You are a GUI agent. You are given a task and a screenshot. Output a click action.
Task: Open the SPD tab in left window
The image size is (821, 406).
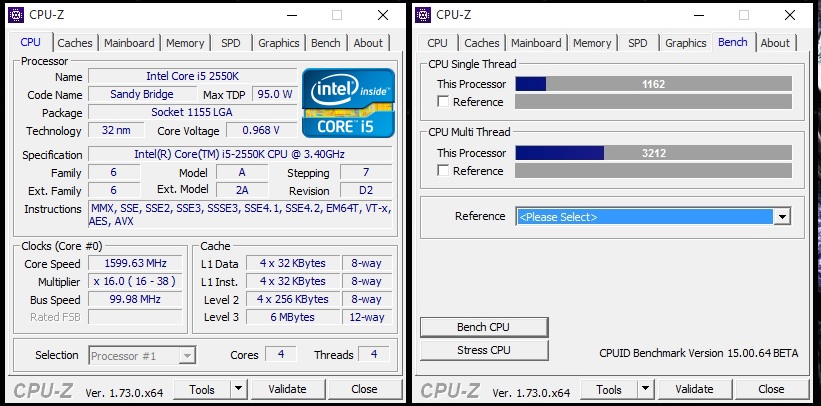click(x=230, y=43)
